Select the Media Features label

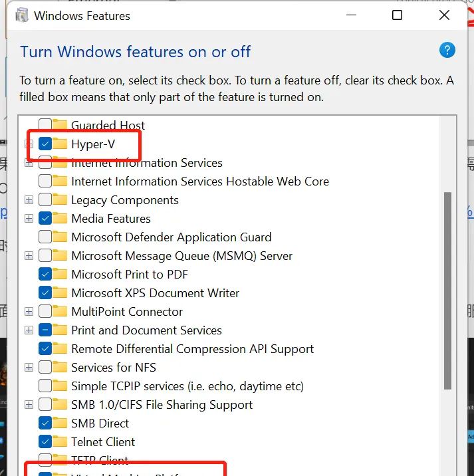pos(111,219)
